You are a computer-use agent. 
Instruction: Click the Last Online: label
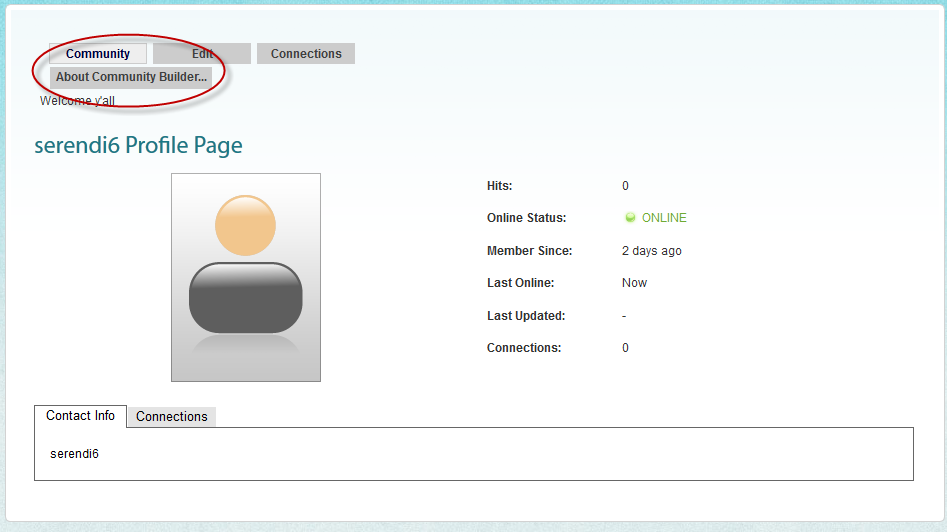click(x=521, y=283)
